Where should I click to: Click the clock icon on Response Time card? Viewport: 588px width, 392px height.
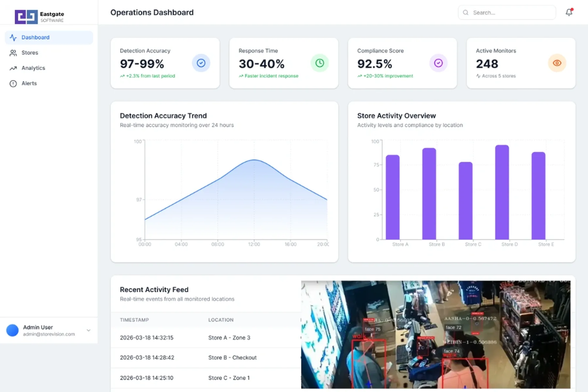(x=320, y=63)
